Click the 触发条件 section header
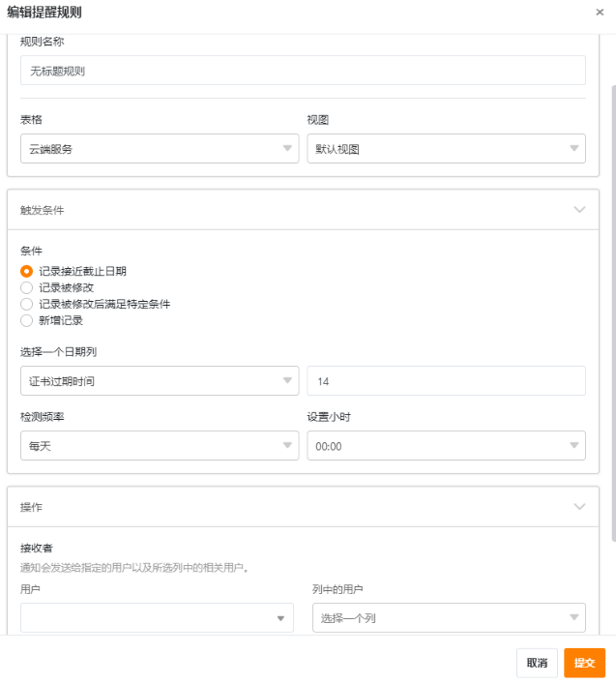This screenshot has height=684, width=616. coord(303,210)
